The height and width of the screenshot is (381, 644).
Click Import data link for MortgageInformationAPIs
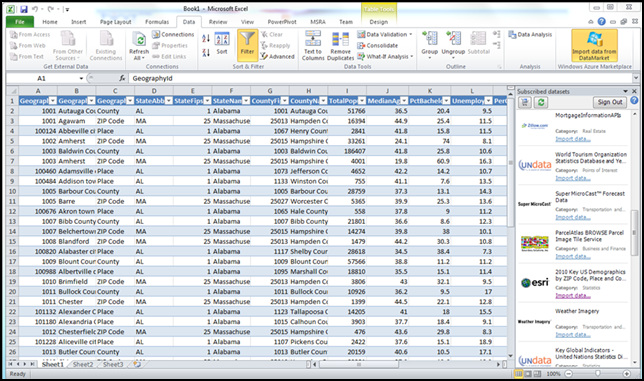[573, 139]
